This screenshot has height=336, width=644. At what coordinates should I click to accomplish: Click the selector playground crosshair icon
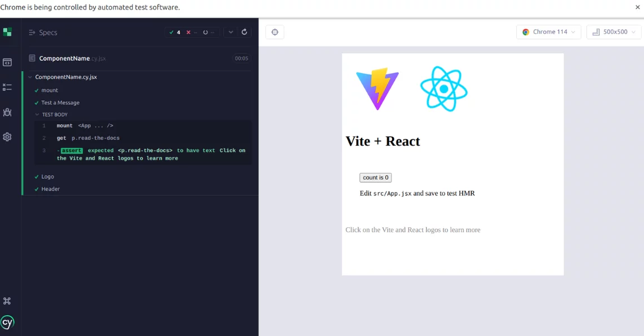pos(274,32)
